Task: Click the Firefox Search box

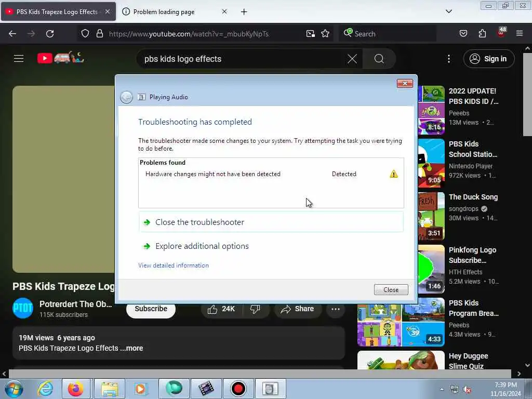Action: [388, 34]
